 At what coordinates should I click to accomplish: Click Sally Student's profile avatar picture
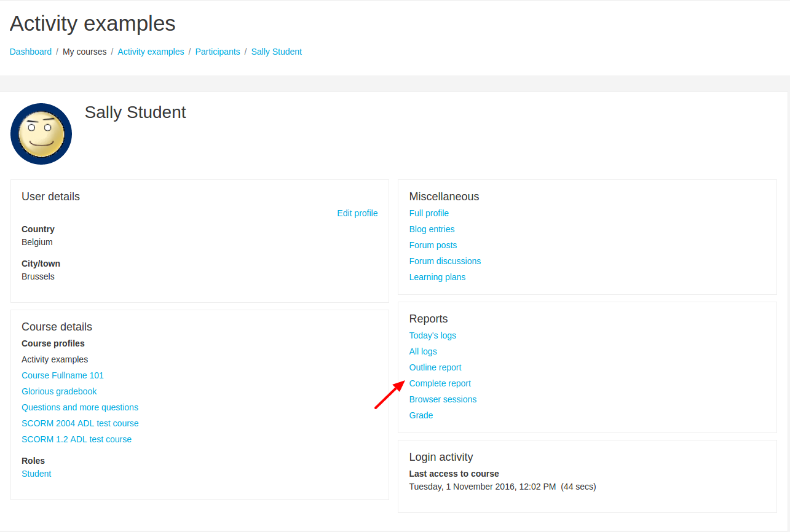[x=41, y=134]
